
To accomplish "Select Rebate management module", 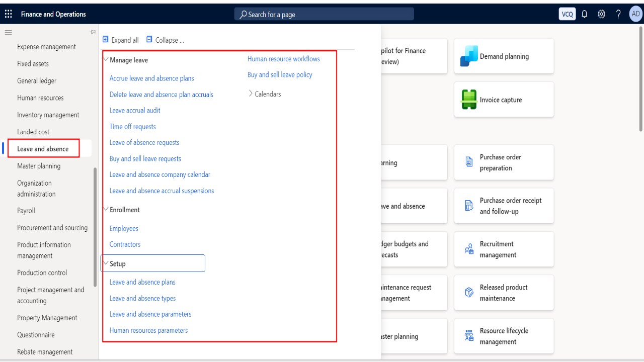I will tap(45, 352).
